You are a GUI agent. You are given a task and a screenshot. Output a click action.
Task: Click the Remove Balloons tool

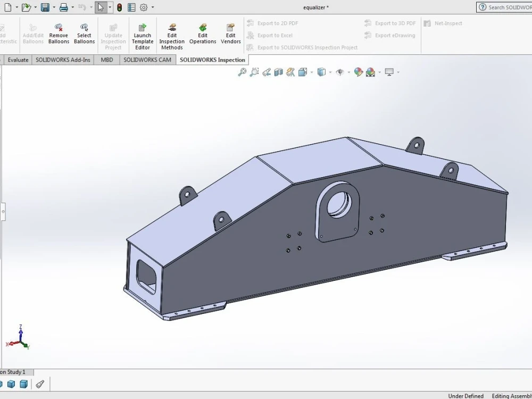tap(59, 34)
